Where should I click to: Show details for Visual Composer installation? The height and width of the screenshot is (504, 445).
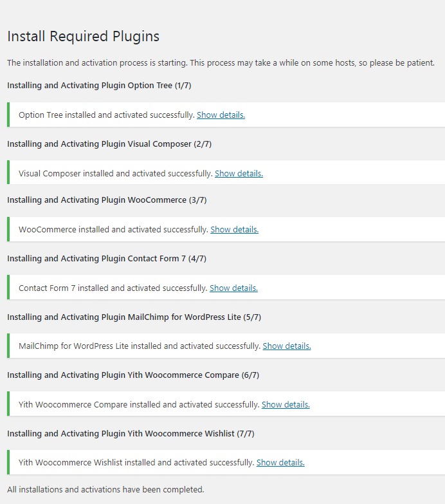pos(239,174)
